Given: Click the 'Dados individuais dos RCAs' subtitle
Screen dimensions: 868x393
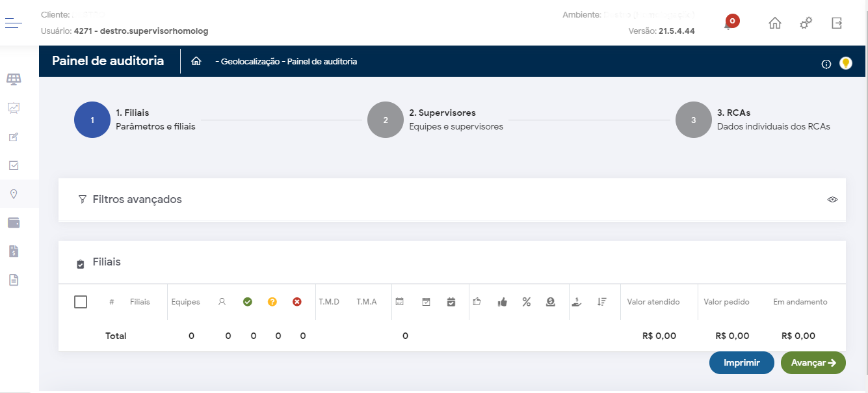Looking at the screenshot, I should coord(774,127).
